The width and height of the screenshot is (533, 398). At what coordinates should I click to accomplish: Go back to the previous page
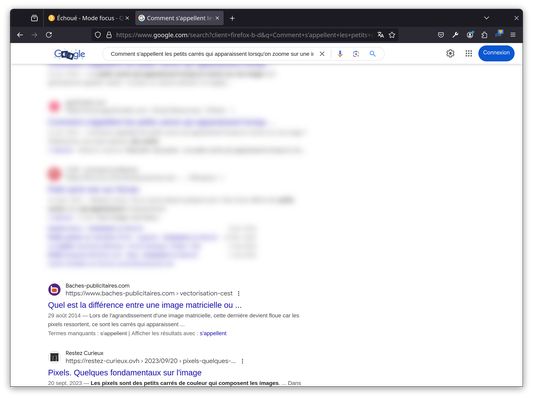pyautogui.click(x=20, y=35)
